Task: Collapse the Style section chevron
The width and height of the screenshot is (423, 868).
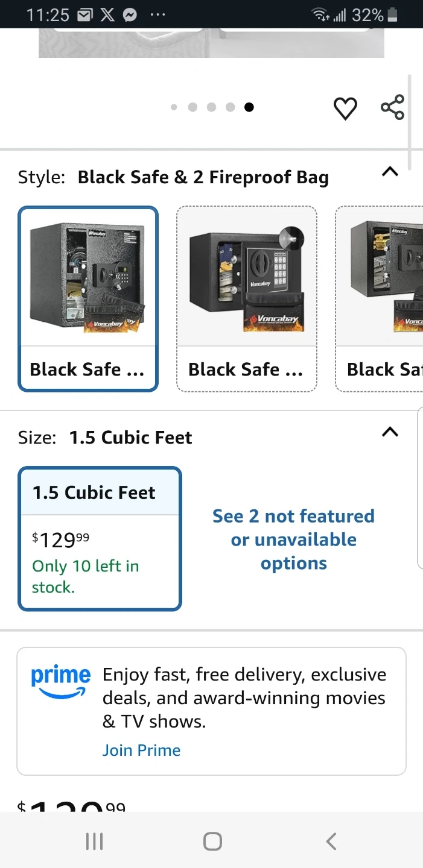Action: tap(390, 172)
